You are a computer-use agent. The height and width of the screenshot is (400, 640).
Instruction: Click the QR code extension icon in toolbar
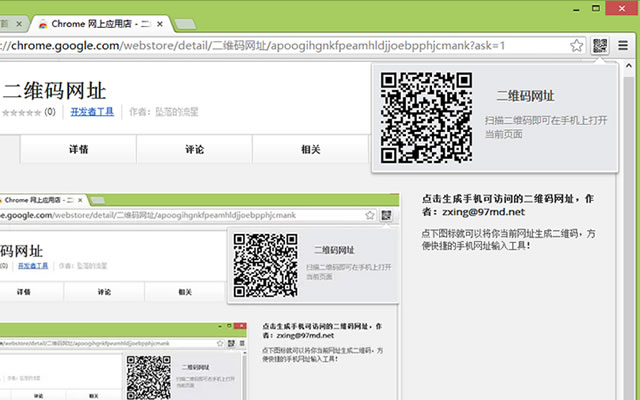point(600,45)
